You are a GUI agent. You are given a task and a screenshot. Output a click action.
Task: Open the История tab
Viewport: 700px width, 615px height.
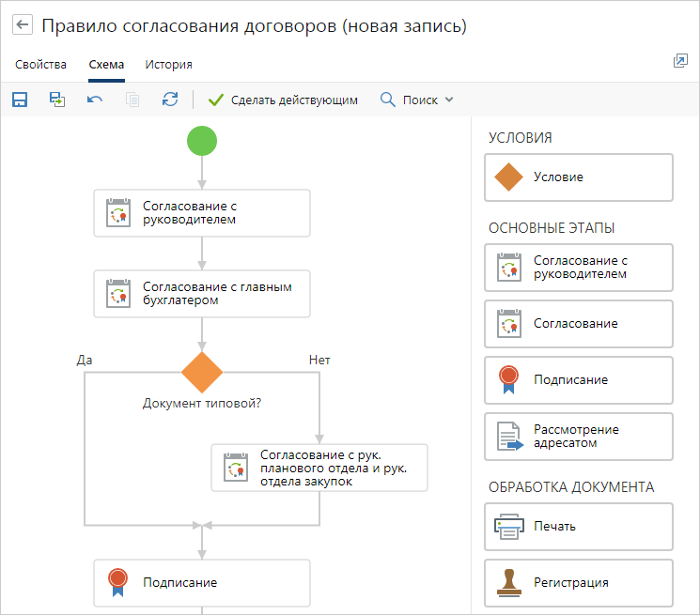pyautogui.click(x=168, y=65)
